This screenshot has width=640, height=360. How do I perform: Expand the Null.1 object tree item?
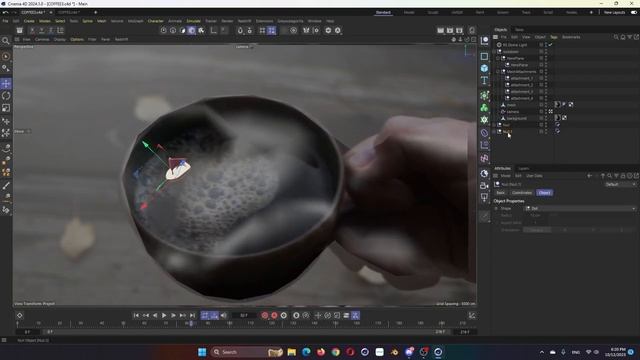coord(494,131)
